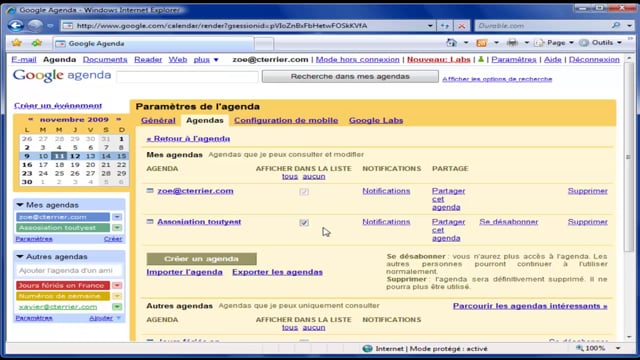The height and width of the screenshot is (360, 640).
Task: Click the Google Agenda browser tab
Action: 153,43
